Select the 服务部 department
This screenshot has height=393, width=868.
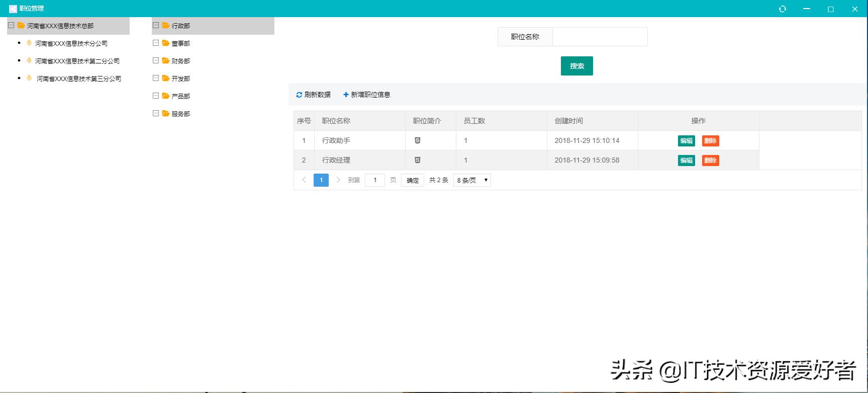181,114
